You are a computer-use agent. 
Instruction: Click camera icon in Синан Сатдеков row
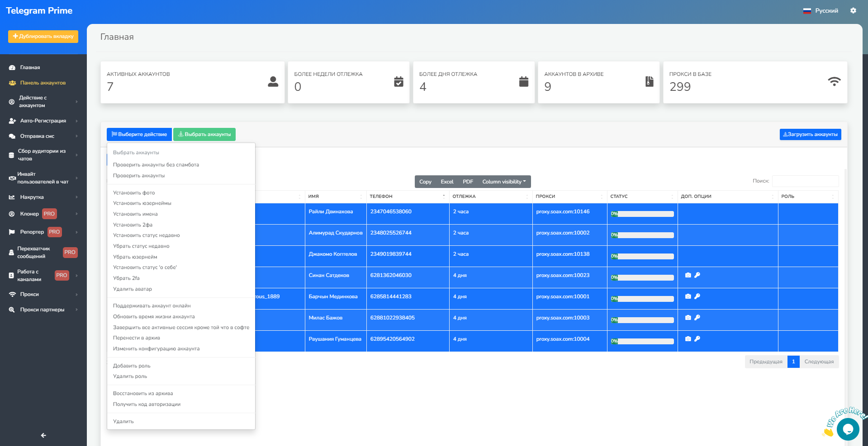pos(688,275)
